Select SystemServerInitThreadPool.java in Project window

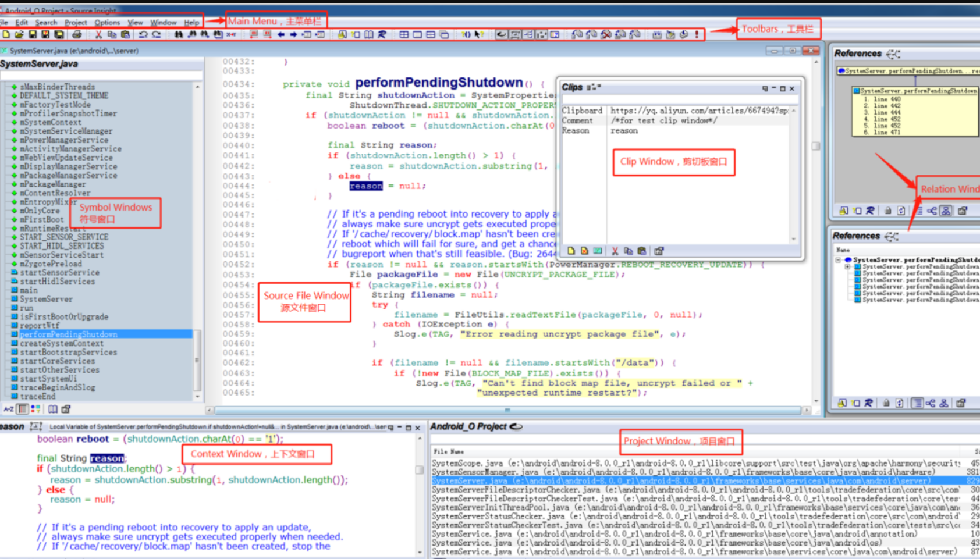click(x=705, y=507)
